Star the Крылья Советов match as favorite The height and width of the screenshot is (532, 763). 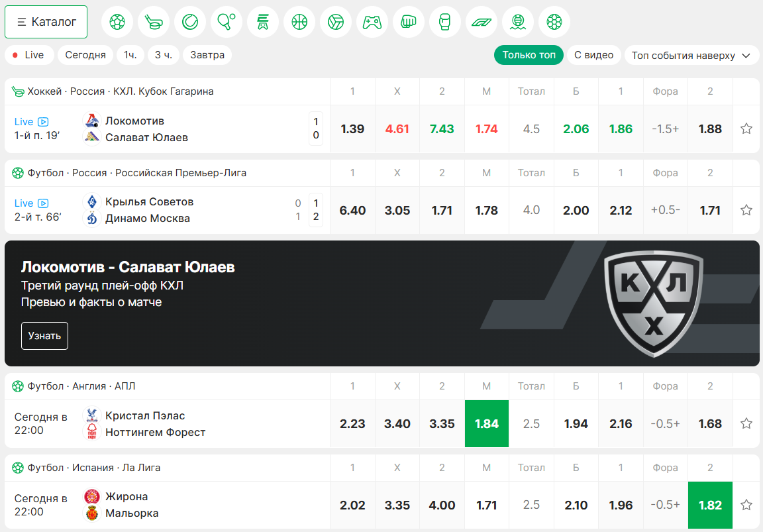pos(746,210)
